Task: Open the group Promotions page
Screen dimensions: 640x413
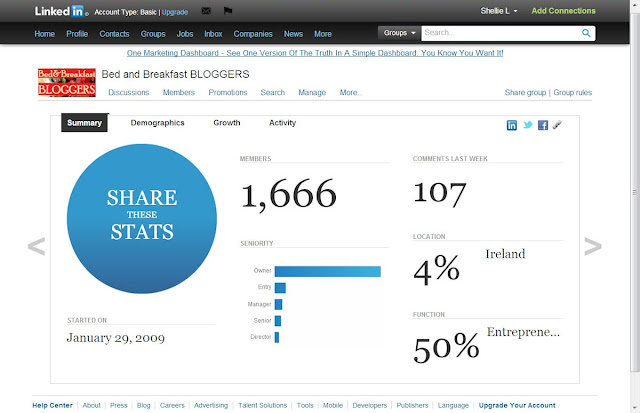Action: coord(228,92)
